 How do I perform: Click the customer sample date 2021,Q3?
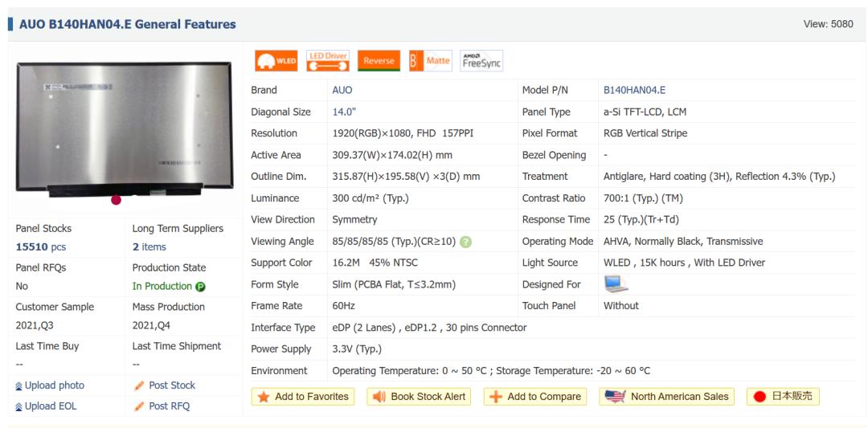(35, 326)
